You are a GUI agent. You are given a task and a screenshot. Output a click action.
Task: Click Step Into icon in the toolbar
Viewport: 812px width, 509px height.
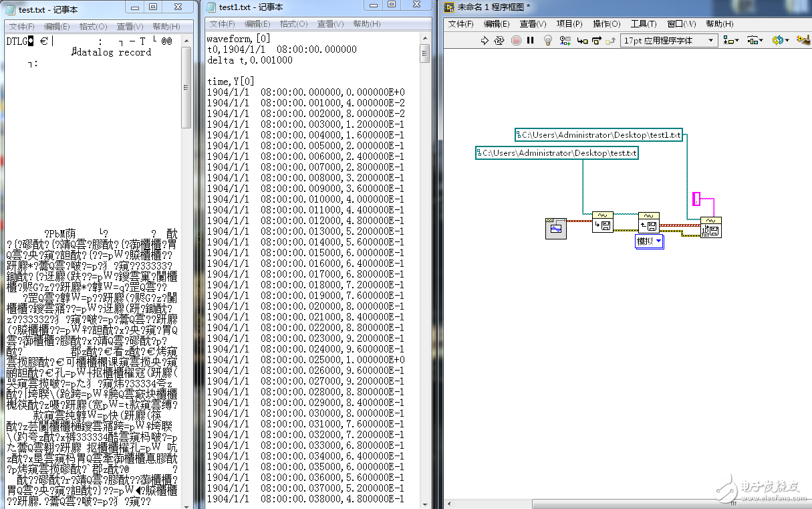click(x=582, y=40)
